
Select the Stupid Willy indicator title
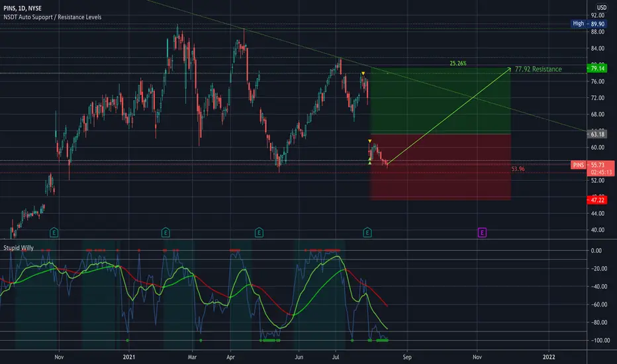19,248
